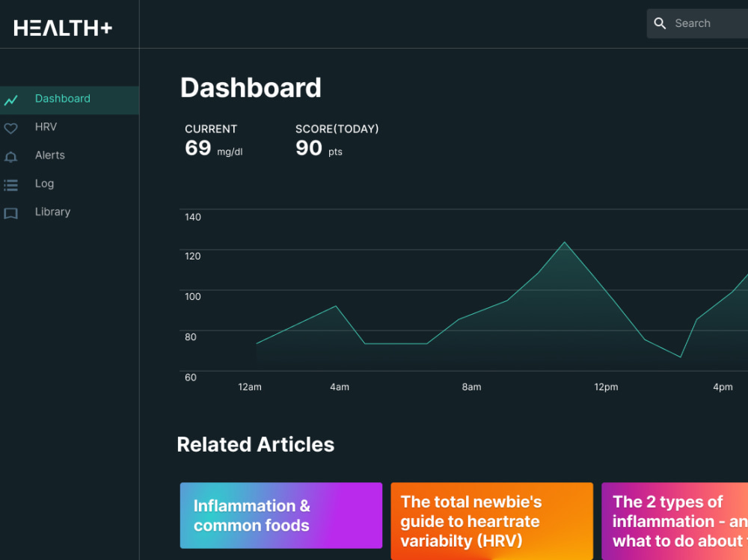Open the Dashboard sidebar entry
Screen dimensions: 748x560
tap(63, 99)
